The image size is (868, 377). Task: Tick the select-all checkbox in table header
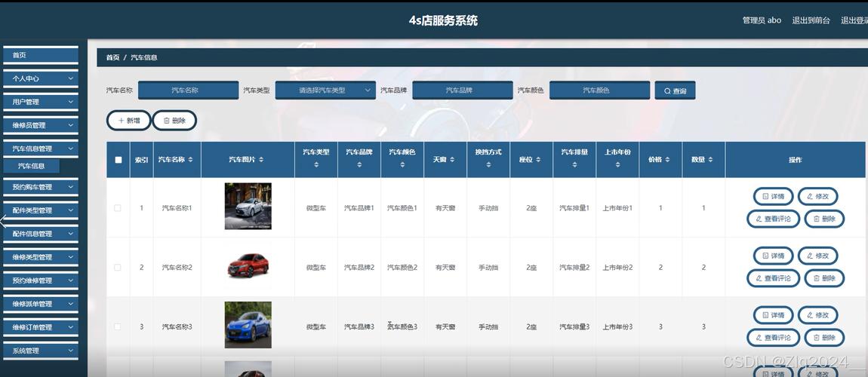click(x=118, y=160)
